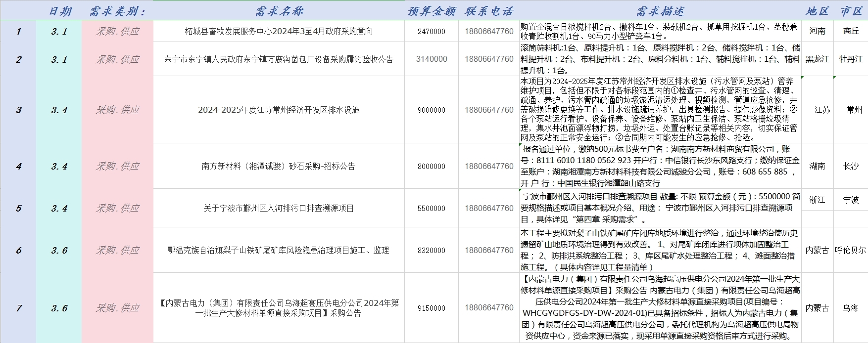Select the 预算金额 header cell
The image size is (868, 343).
coord(431,11)
